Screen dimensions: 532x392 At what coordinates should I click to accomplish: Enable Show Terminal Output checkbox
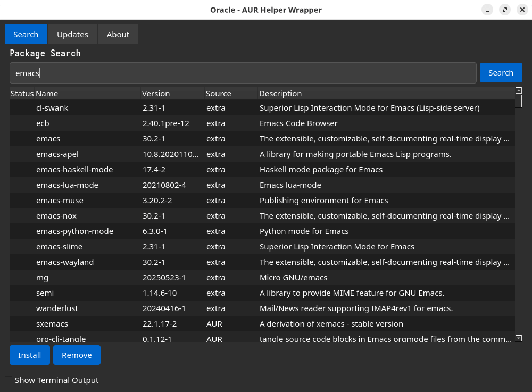9,380
